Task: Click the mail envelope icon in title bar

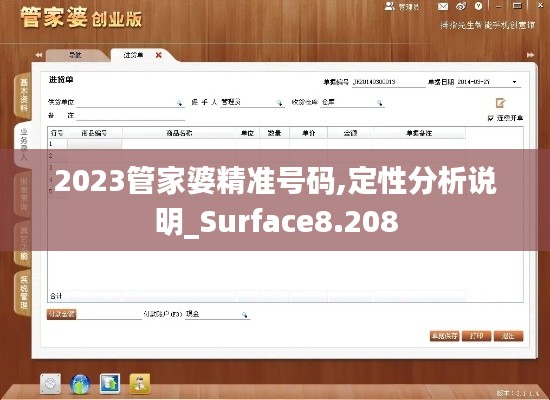Action: pyautogui.click(x=443, y=6)
